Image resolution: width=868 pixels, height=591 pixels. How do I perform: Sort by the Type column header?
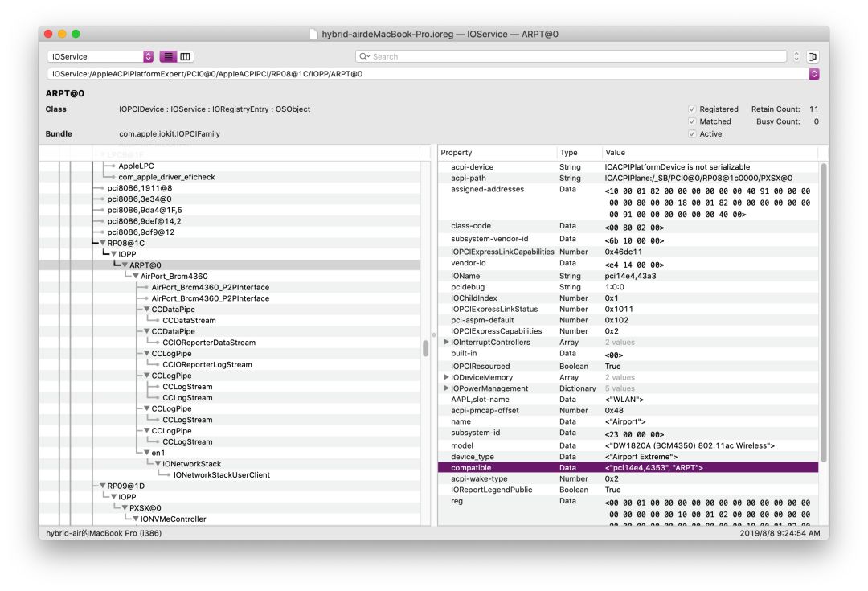579,152
